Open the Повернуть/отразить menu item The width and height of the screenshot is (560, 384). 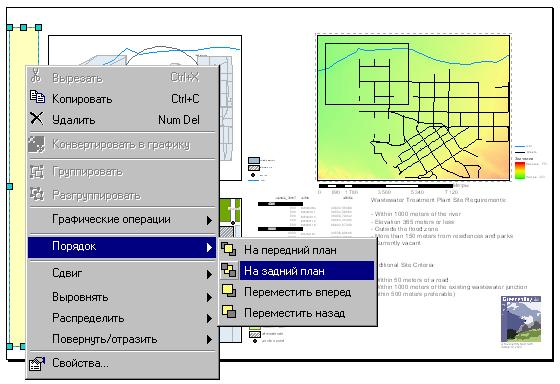[x=122, y=339]
